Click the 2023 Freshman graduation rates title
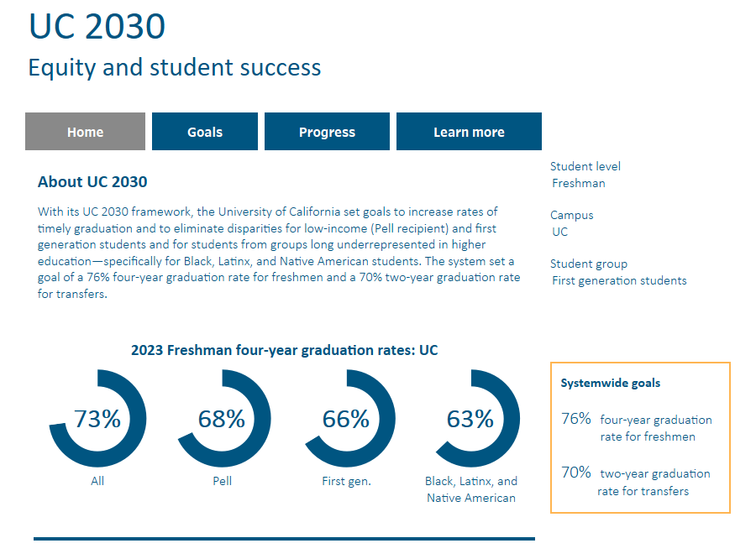 pyautogui.click(x=284, y=350)
